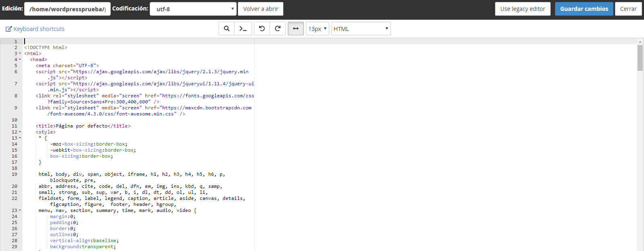This screenshot has width=644, height=251.
Task: Collapse the fold arrow on line 13
Action: [20, 138]
